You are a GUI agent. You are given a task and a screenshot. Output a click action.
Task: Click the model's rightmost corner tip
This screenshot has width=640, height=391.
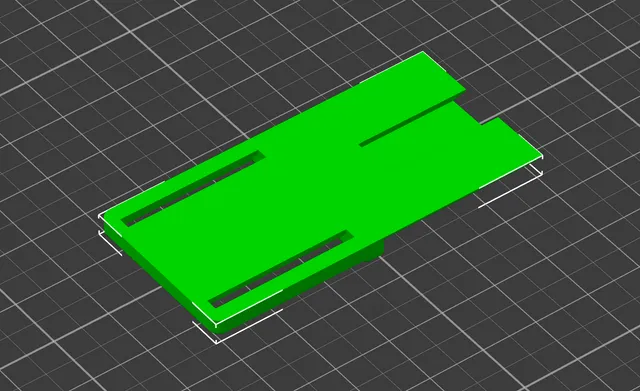pos(541,156)
